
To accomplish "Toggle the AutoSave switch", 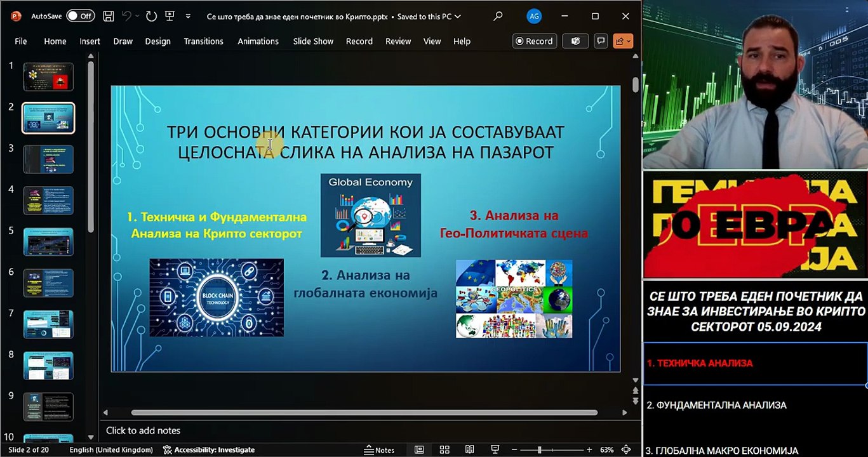I will click(81, 16).
